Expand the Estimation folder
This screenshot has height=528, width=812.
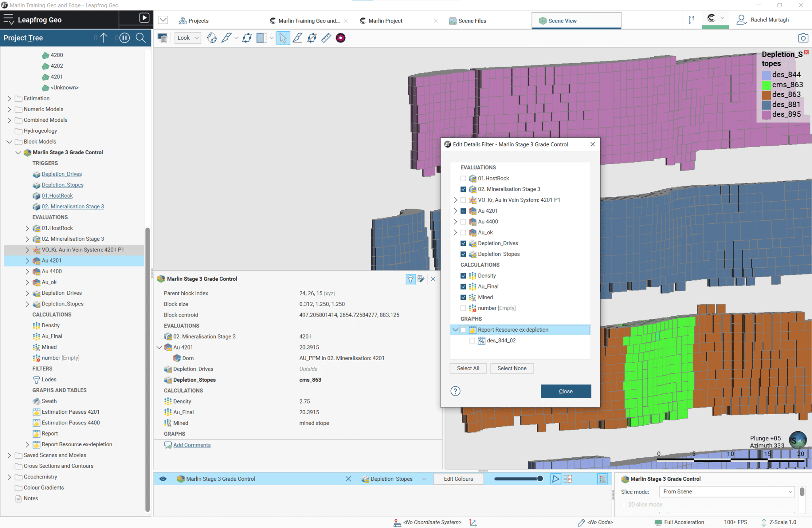9,98
